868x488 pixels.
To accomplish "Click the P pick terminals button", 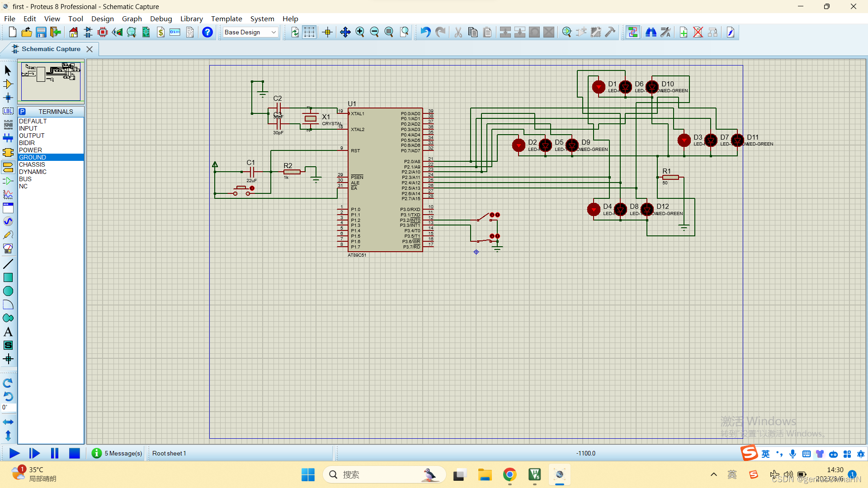I will pos(23,112).
